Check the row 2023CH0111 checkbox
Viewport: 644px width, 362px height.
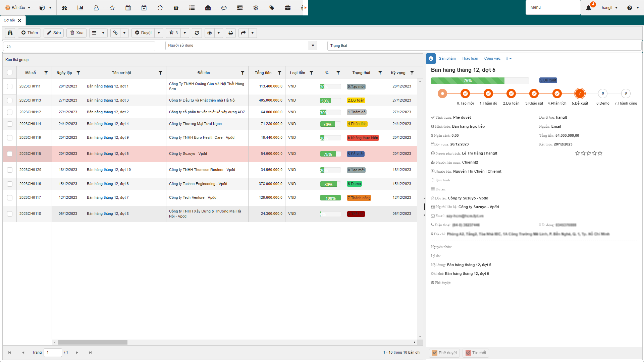(x=10, y=86)
